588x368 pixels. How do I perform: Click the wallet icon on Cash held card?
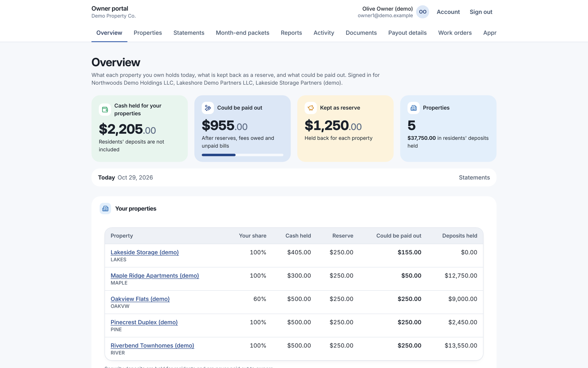pyautogui.click(x=105, y=110)
